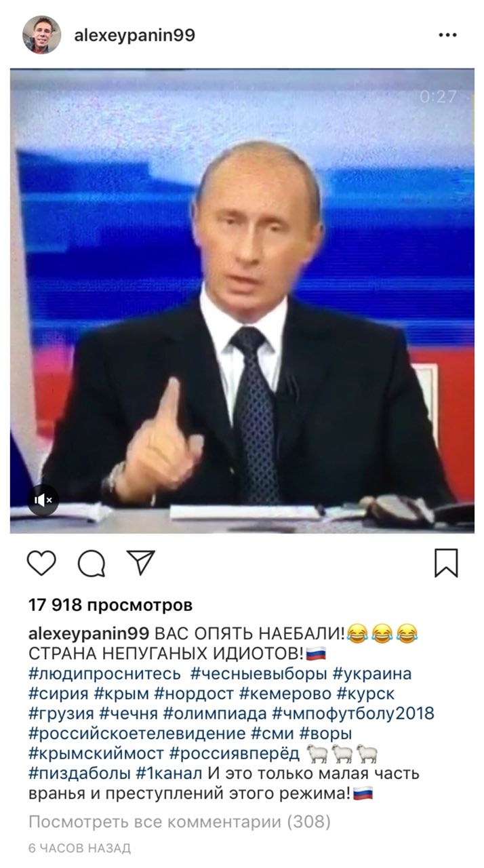Open hashtag #российскоетелевидение
Screen dimensions: 484x868
coord(137,734)
